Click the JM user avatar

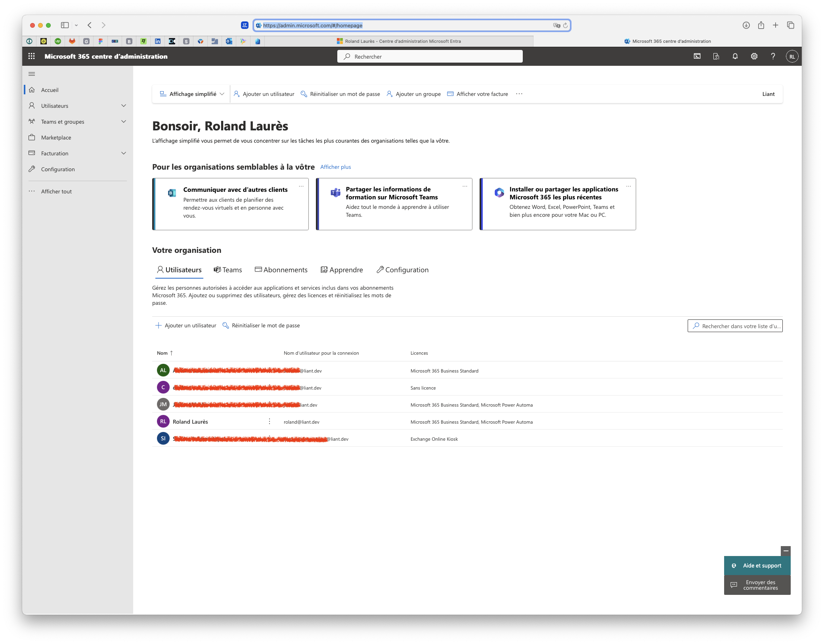(163, 405)
